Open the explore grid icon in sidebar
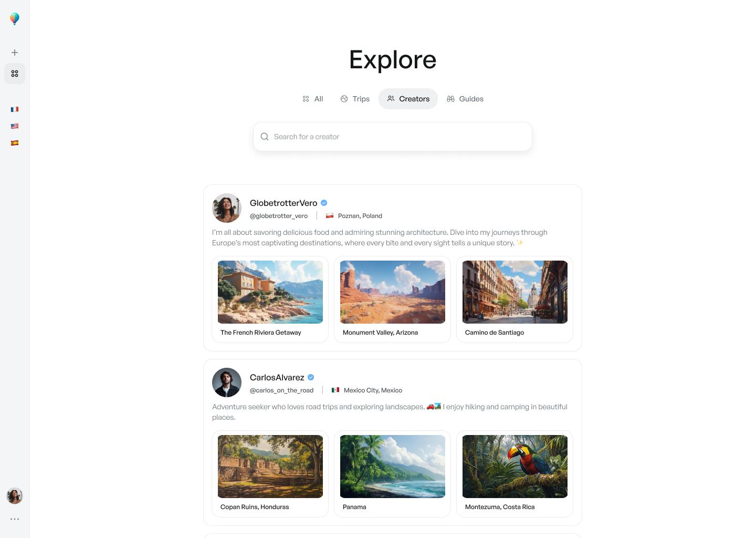The height and width of the screenshot is (538, 756). 15,74
